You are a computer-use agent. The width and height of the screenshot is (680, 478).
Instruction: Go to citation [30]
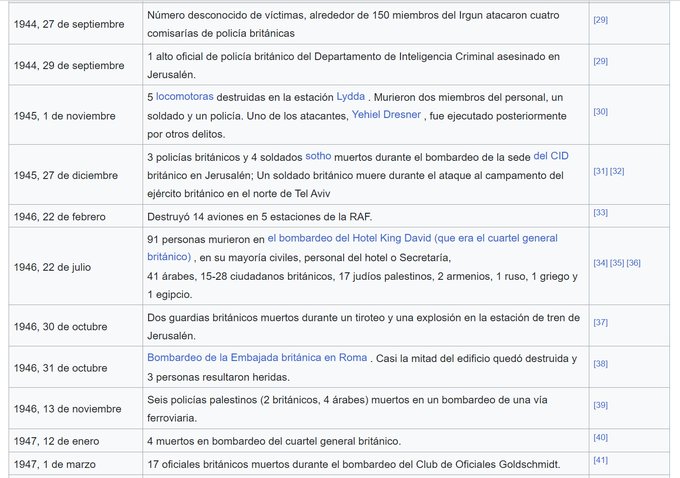(601, 111)
